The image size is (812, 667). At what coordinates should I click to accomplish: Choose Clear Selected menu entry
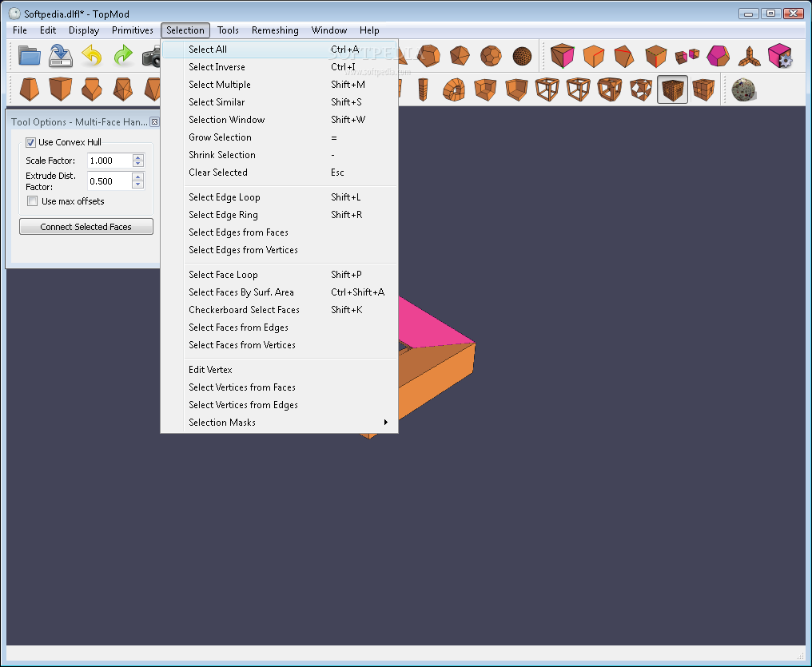(280, 173)
